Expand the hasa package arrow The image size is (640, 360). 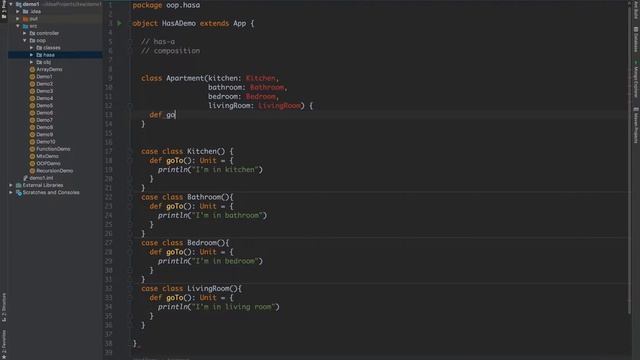tap(31, 55)
